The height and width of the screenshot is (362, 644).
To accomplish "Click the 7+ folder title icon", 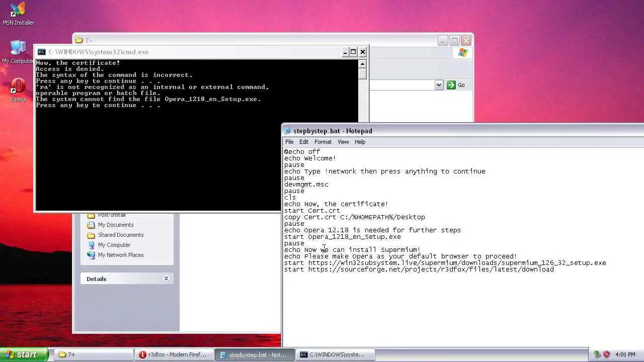I will pos(79,40).
